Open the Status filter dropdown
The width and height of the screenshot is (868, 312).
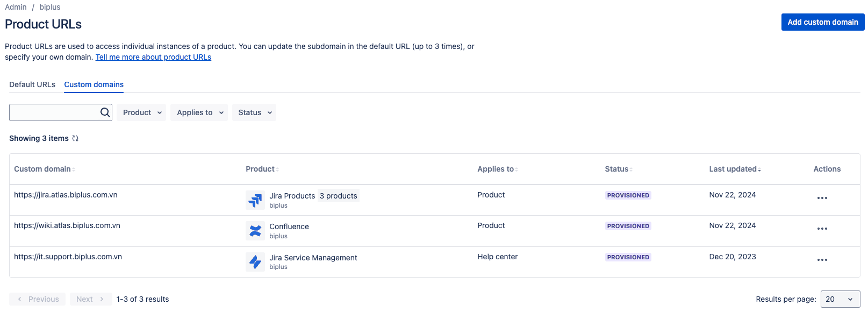[x=254, y=112]
